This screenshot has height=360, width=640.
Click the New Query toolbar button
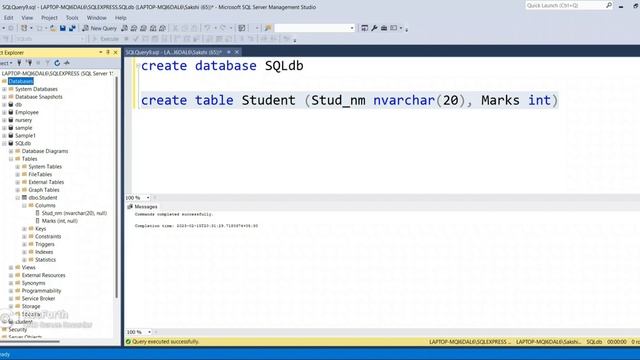[x=100, y=28]
